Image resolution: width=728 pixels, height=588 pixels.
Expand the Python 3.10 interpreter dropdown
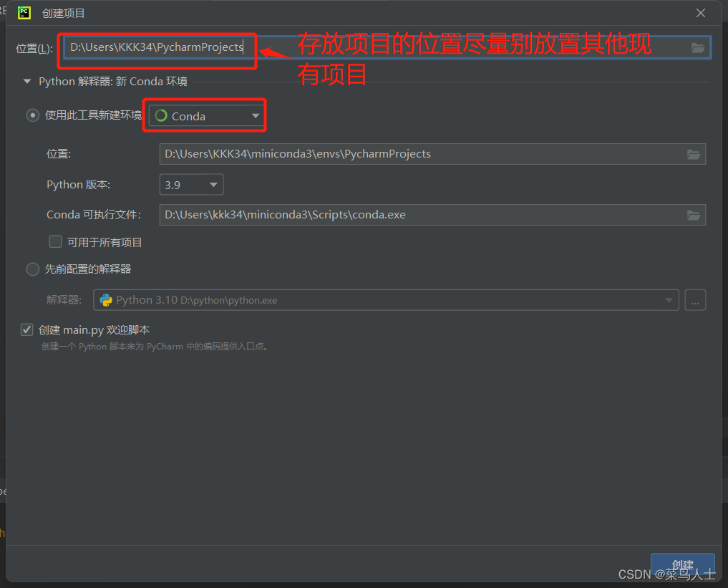pyautogui.click(x=669, y=300)
